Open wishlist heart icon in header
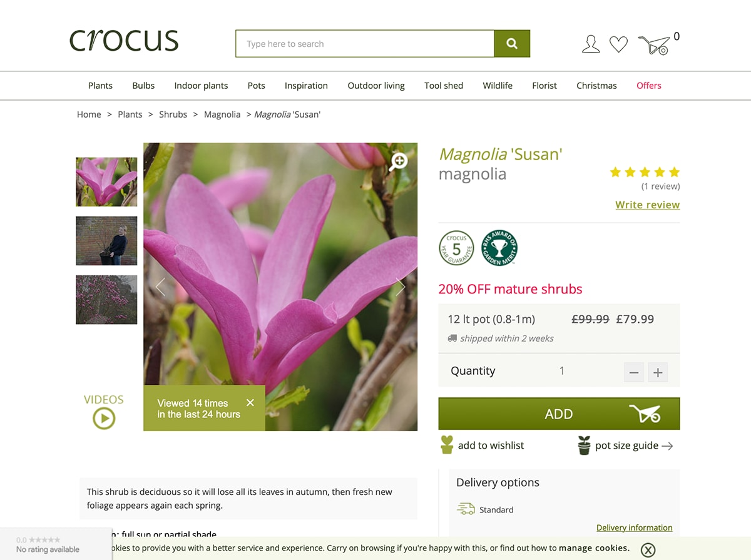The height and width of the screenshot is (560, 751). [619, 44]
